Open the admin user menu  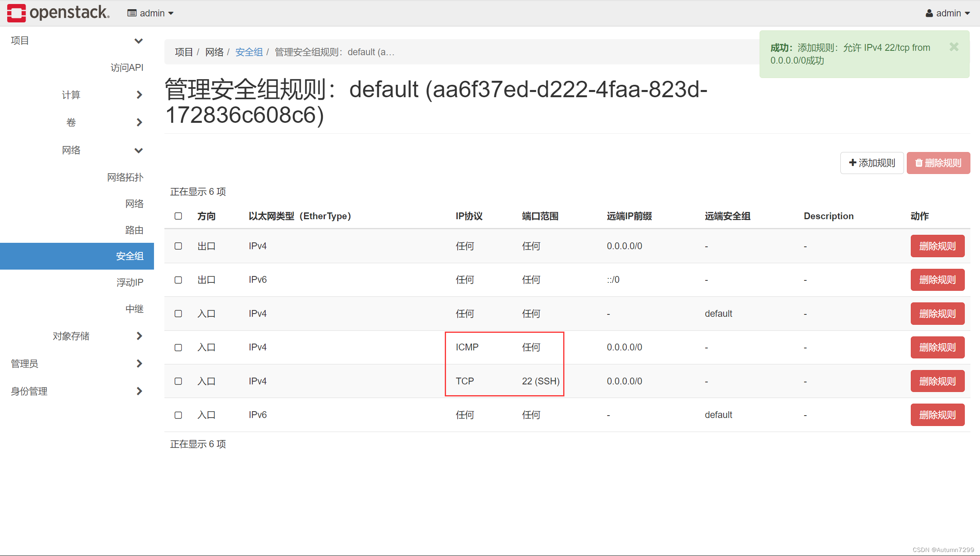948,13
